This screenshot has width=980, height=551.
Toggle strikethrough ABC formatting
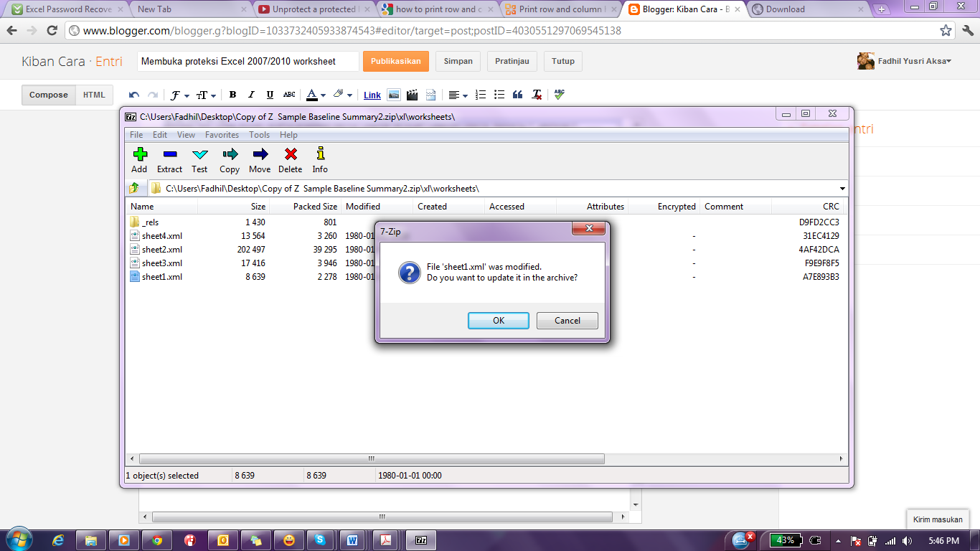(289, 95)
